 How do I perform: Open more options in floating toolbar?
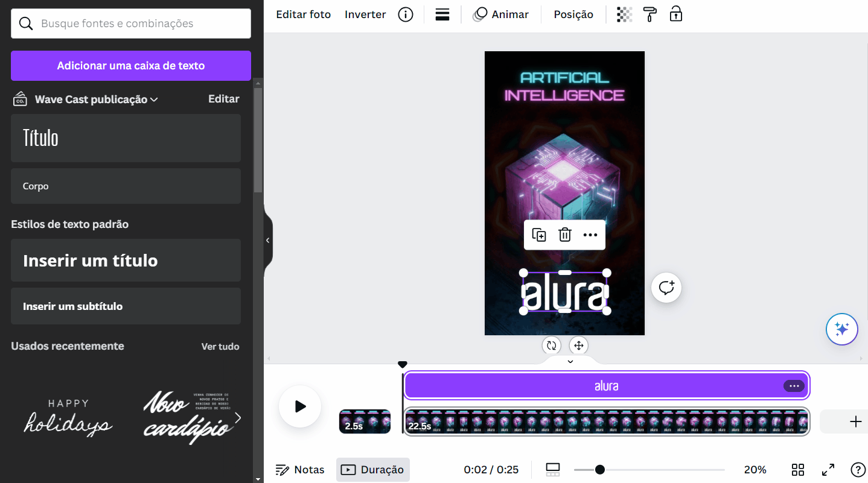click(590, 235)
